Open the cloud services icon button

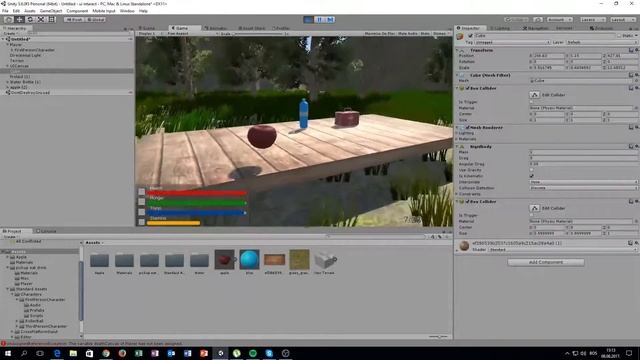[538, 19]
